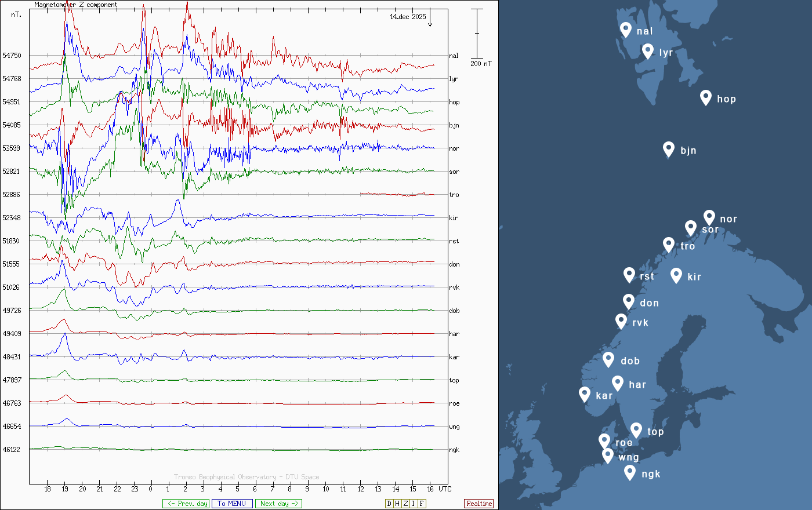This screenshot has height=510, width=812.
Task: Select the ngk station map pin
Action: pos(630,472)
